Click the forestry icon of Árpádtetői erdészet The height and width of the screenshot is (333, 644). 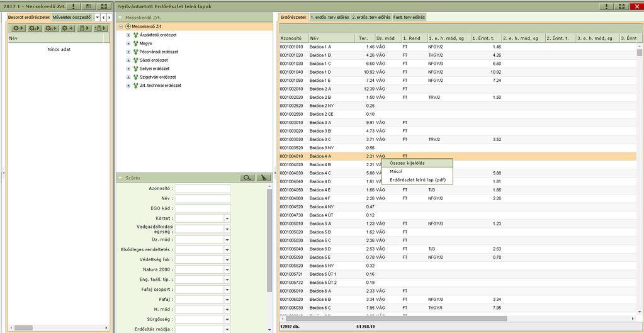click(135, 35)
